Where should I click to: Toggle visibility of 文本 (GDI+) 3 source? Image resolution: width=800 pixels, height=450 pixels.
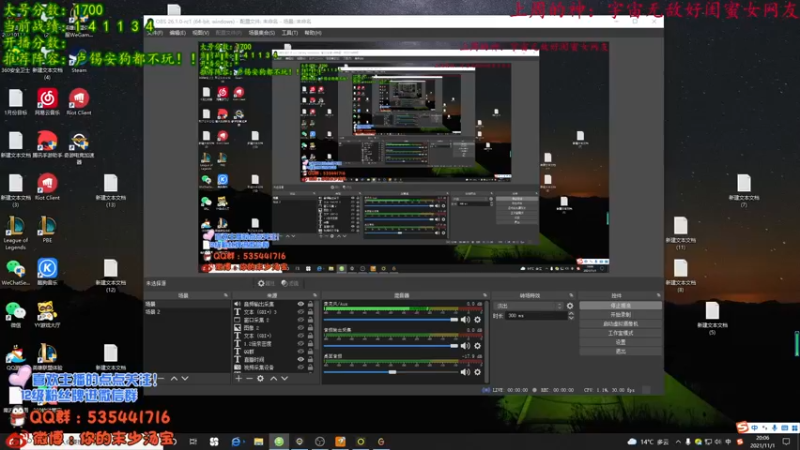[301, 312]
